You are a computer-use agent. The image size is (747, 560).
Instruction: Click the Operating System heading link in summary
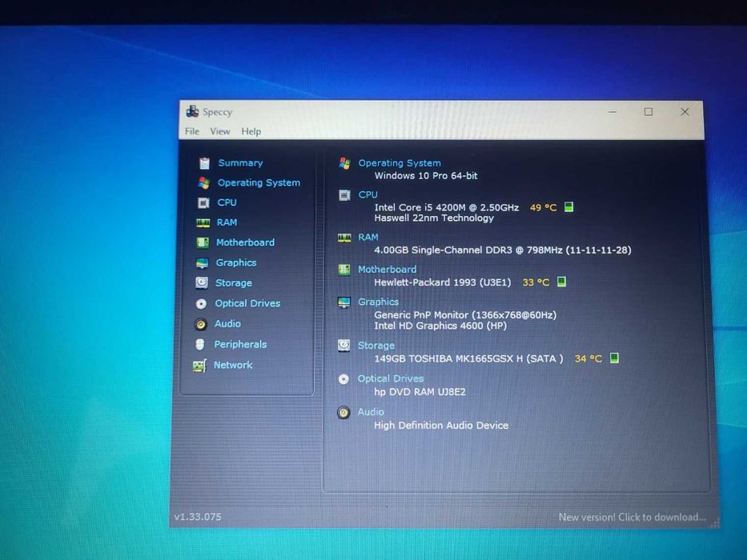(400, 163)
